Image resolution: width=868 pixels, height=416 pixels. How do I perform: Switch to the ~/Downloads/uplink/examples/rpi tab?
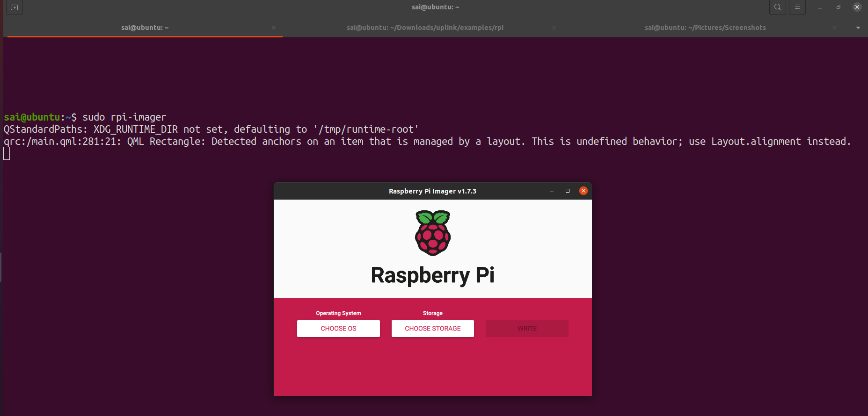pos(425,28)
